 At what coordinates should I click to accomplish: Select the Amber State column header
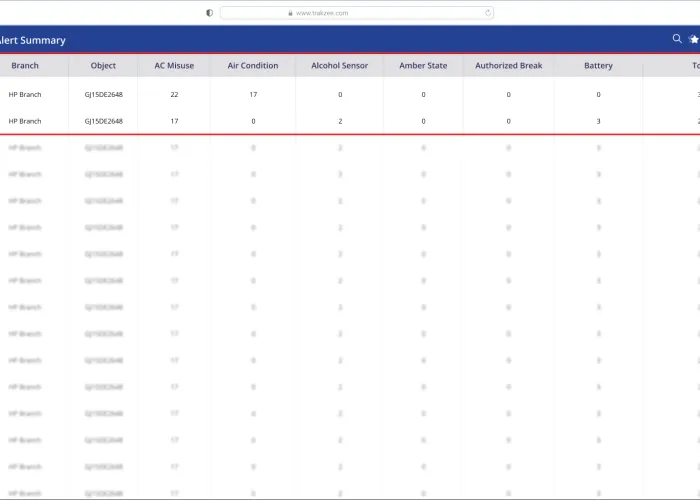click(x=423, y=66)
